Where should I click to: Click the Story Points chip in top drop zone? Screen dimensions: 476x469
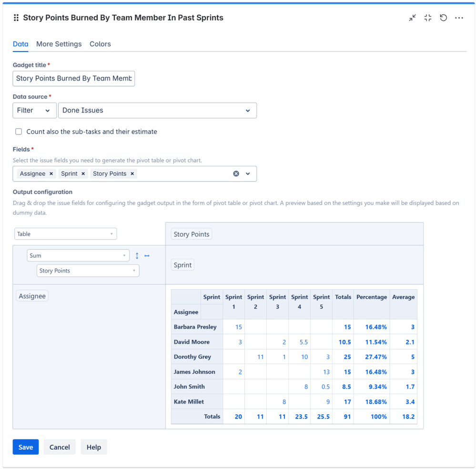(192, 234)
